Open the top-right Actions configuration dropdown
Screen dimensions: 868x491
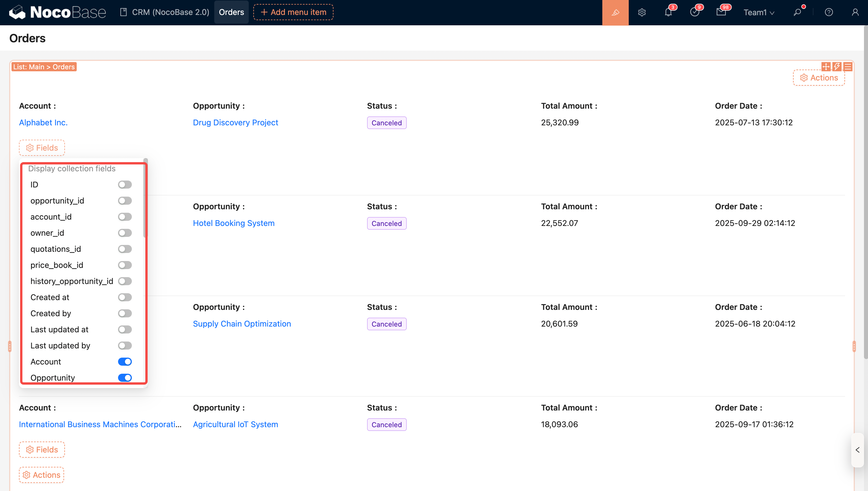coord(819,78)
